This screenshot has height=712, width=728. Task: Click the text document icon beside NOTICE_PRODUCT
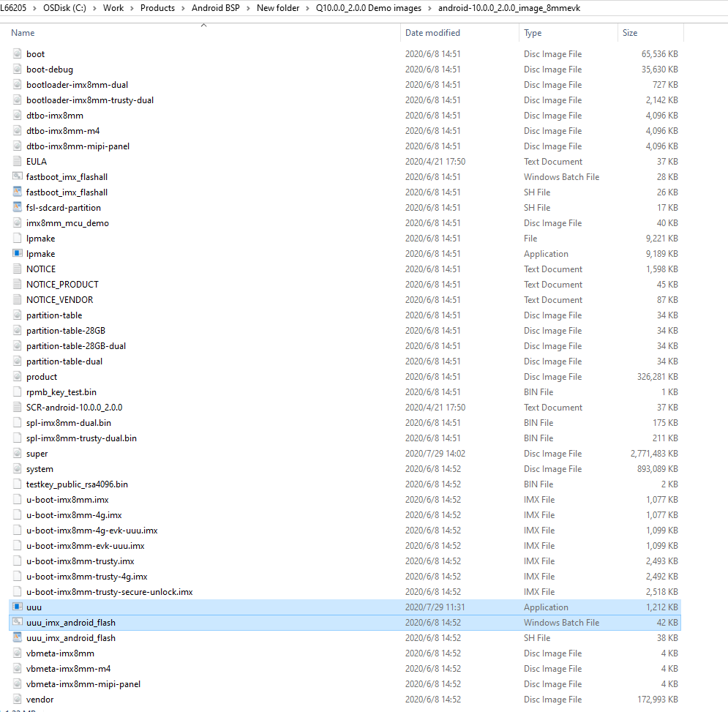pos(16,284)
